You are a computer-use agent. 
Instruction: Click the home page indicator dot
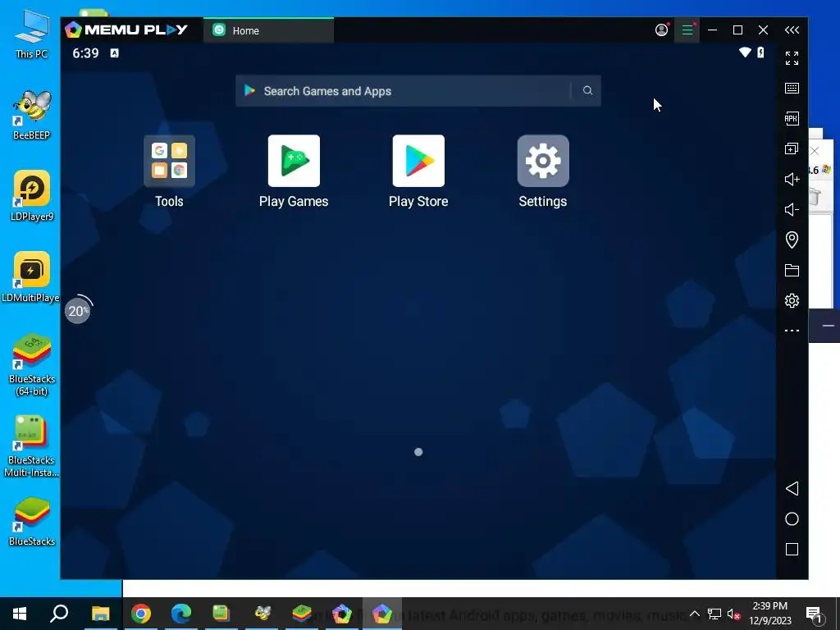tap(418, 452)
